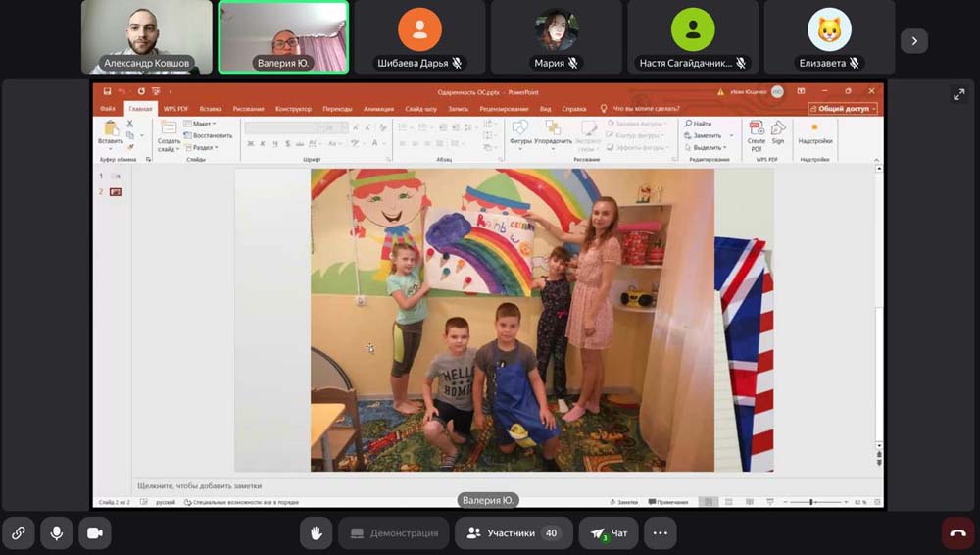Expand the Макет layout dropdown
Viewport: 980px width, 555px height.
(204, 124)
